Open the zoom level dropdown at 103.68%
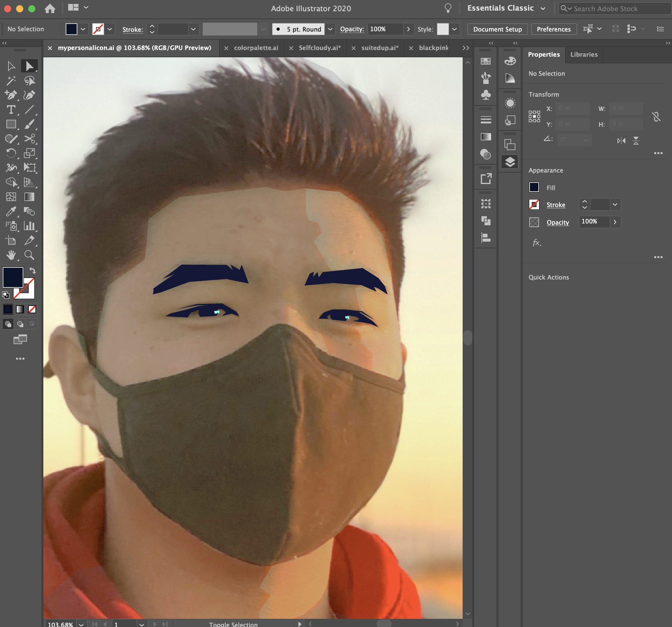The height and width of the screenshot is (627, 672). pos(81,624)
